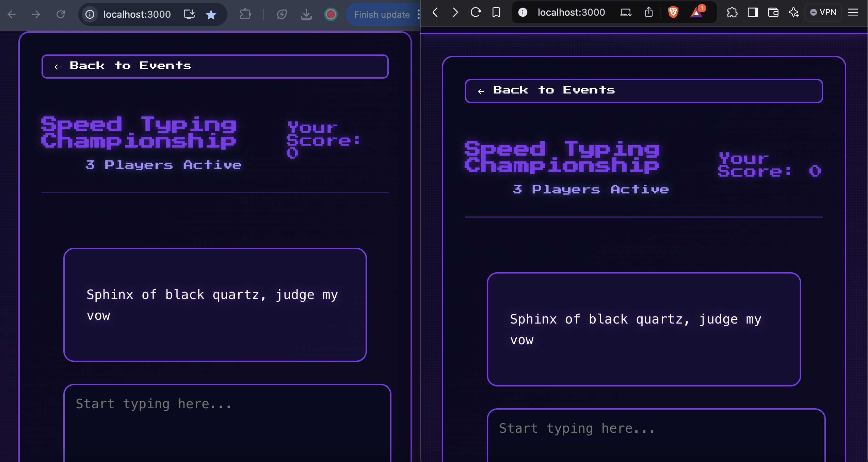Reload the page in right browser

click(x=476, y=13)
